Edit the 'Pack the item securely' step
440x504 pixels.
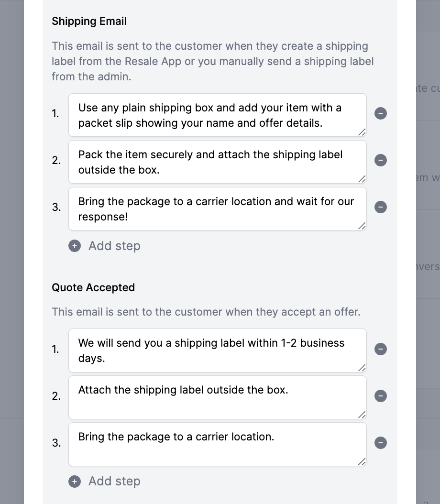tap(218, 162)
